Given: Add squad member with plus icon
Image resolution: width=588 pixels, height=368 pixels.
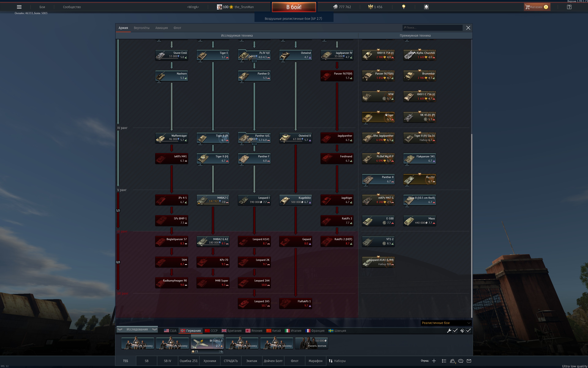Looking at the screenshot, I should click(x=434, y=361).
